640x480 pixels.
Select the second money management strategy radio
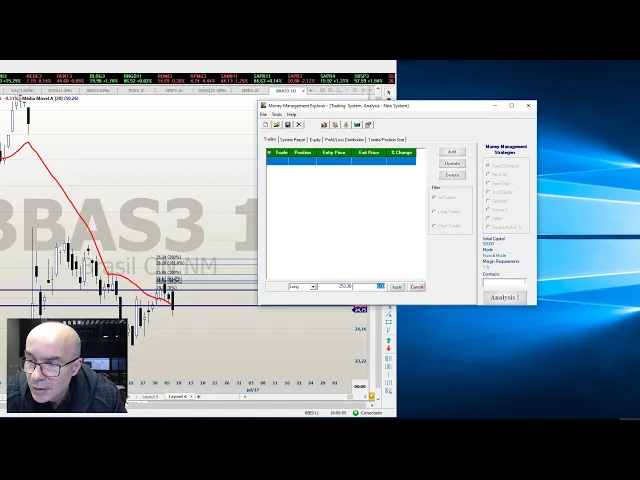(x=488, y=174)
